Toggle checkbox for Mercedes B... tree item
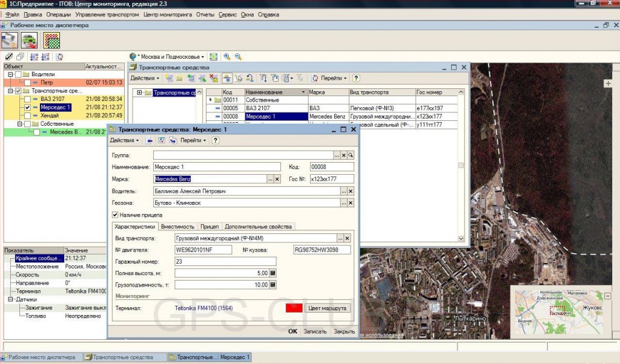620x364 pixels. click(x=36, y=132)
